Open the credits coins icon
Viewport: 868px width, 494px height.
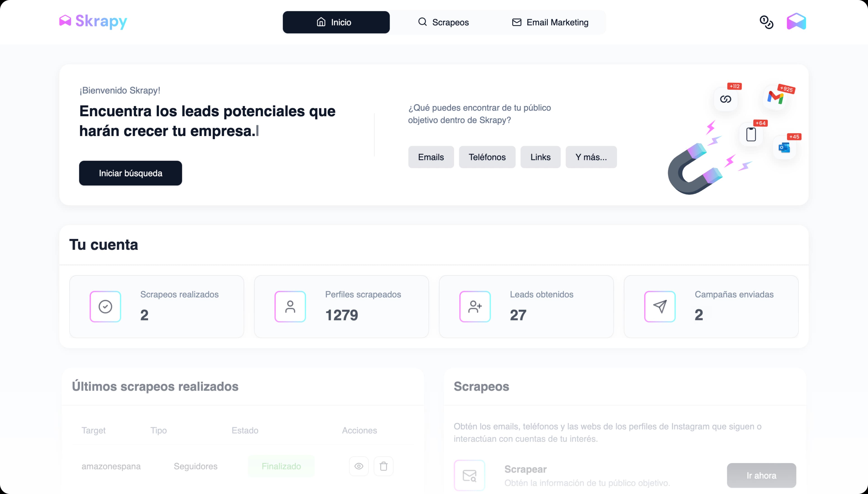tap(766, 22)
